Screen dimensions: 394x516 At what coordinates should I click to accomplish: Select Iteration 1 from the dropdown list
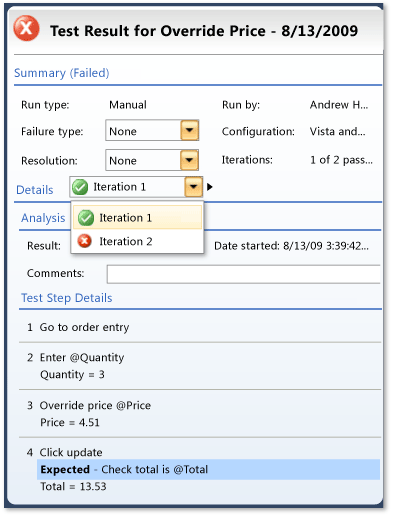click(137, 218)
